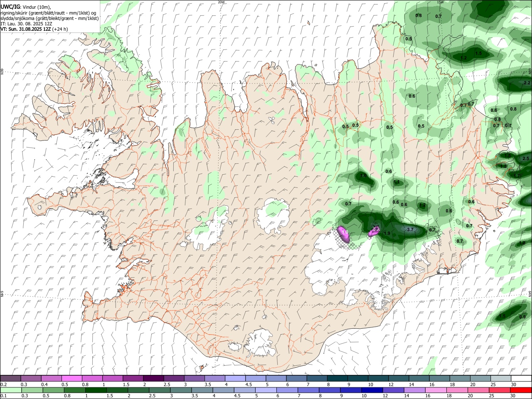This screenshot has height=399, width=532.
Task: Click the 3.2 value inside the purple snow patch
Action: coord(376,229)
